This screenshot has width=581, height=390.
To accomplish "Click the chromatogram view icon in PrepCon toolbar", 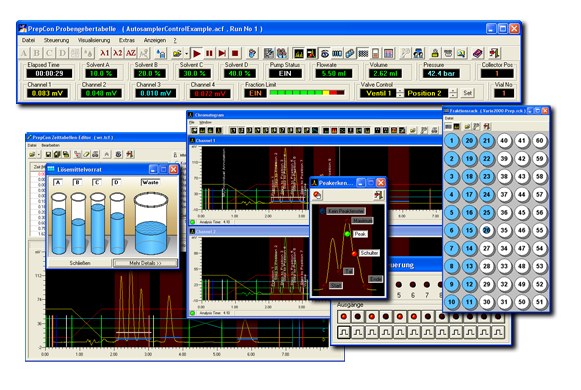I will 299,53.
